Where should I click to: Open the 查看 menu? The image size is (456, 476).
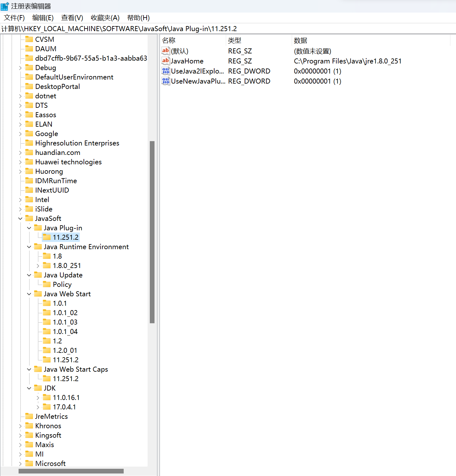click(72, 18)
